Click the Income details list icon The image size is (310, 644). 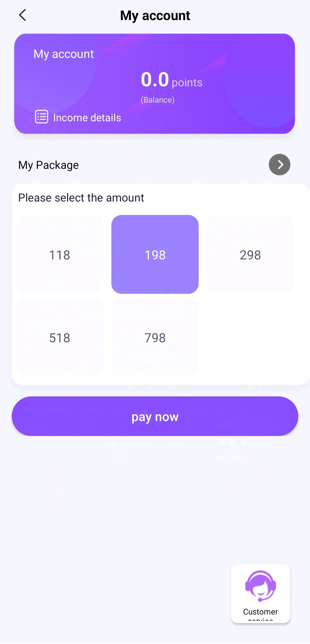pyautogui.click(x=41, y=117)
